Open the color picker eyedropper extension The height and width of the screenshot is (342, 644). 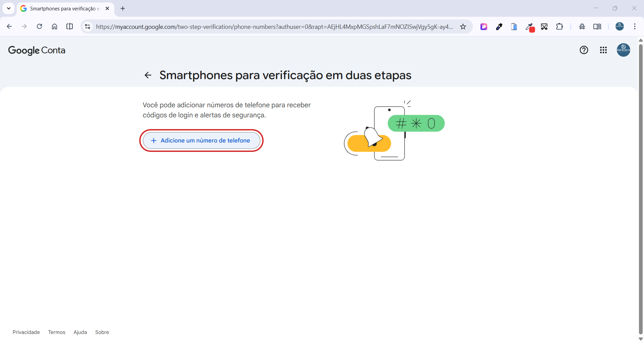click(499, 26)
